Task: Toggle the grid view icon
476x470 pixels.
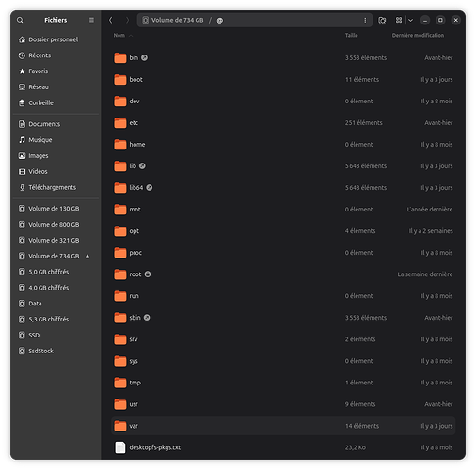Action: pos(399,20)
